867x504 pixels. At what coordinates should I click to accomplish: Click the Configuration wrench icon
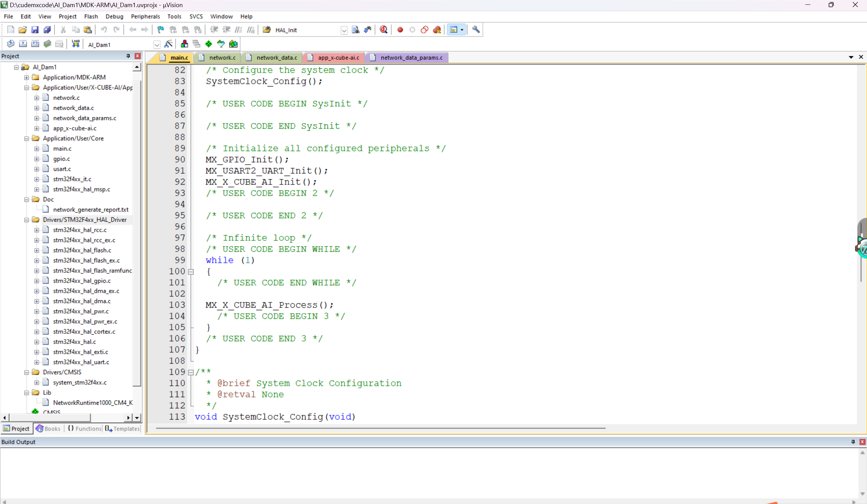point(475,29)
